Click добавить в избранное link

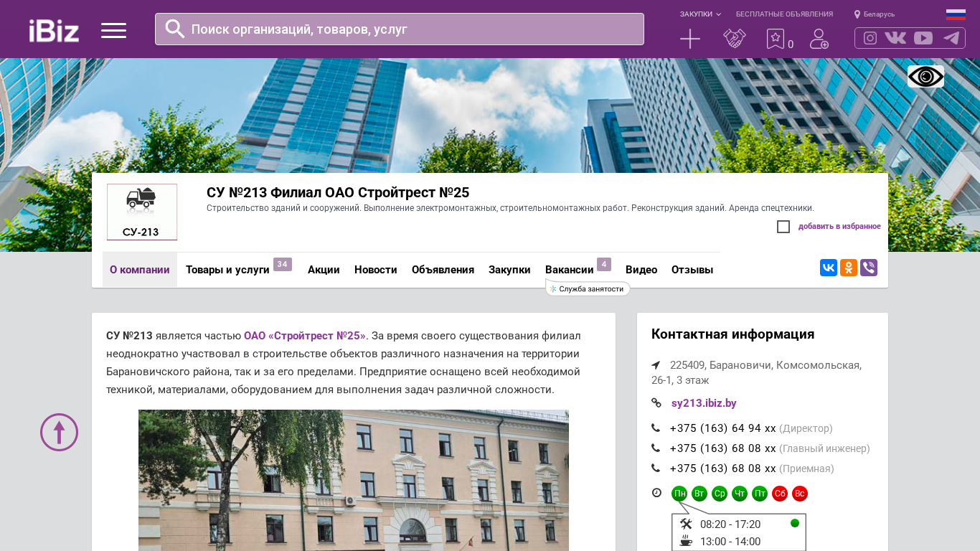point(839,227)
